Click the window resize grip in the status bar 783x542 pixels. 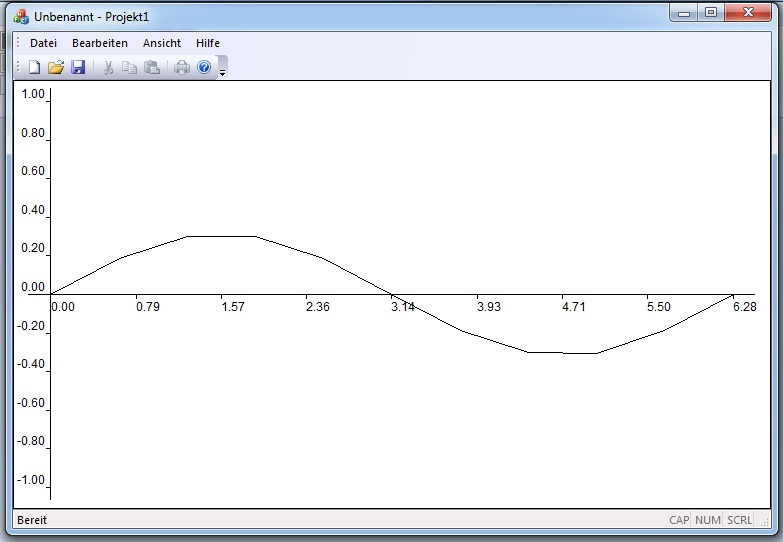[765, 522]
